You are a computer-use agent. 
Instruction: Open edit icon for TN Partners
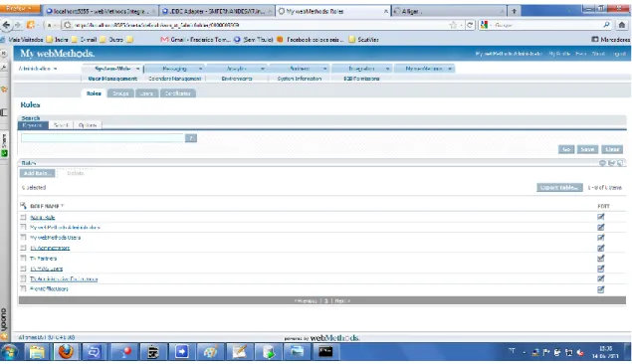[600, 259]
